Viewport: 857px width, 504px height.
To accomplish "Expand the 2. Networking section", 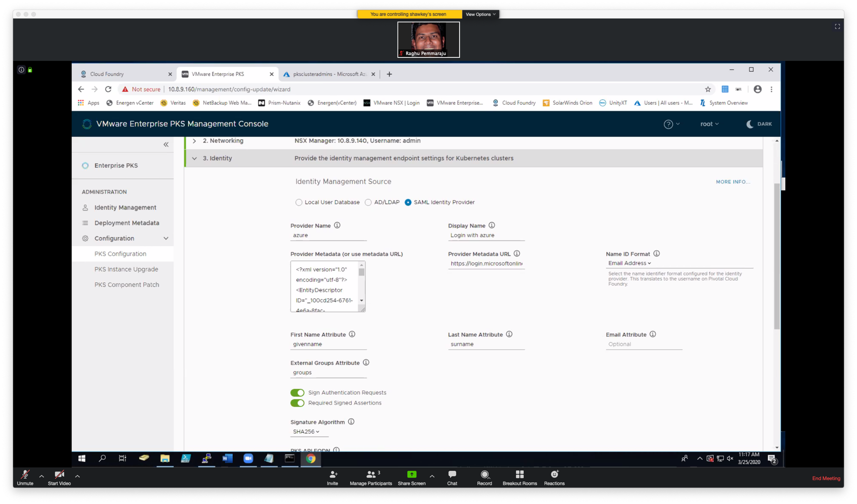I will [194, 141].
